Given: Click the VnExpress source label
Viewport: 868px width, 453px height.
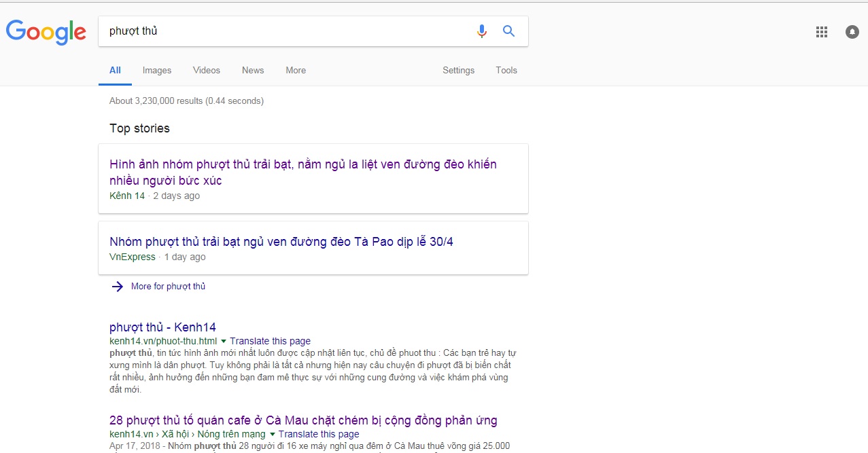Looking at the screenshot, I should point(133,257).
